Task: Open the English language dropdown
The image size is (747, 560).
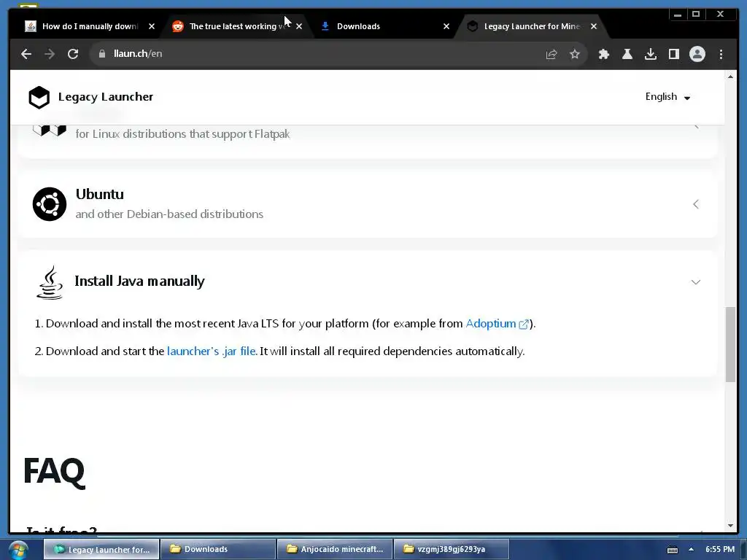Action: pyautogui.click(x=667, y=97)
